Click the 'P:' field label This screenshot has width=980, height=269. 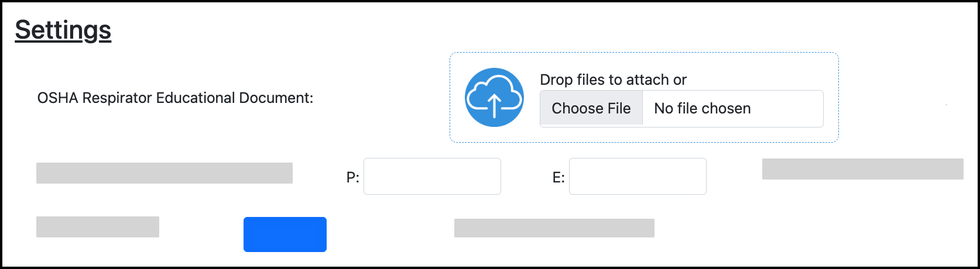[352, 177]
